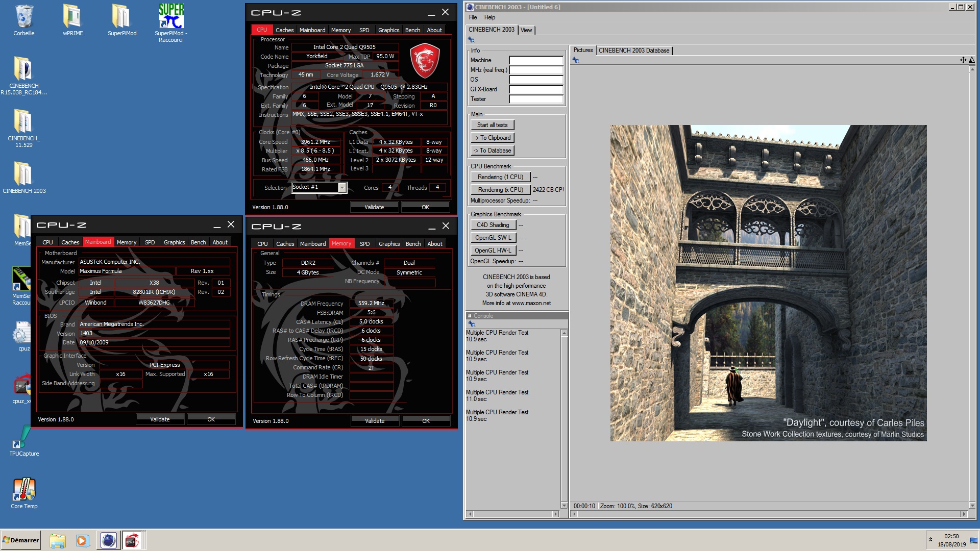Screen dimensions: 980x551
Task: Click Start all tests button
Action: (x=492, y=125)
